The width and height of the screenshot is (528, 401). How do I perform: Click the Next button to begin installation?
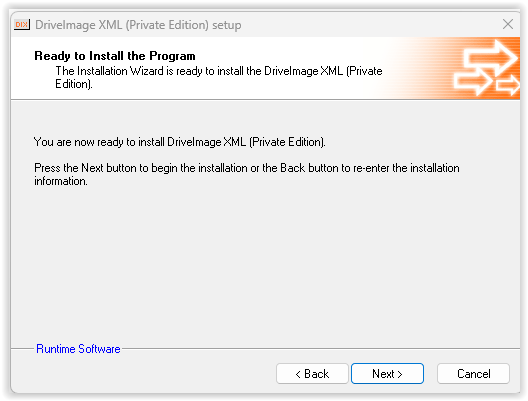click(x=387, y=374)
